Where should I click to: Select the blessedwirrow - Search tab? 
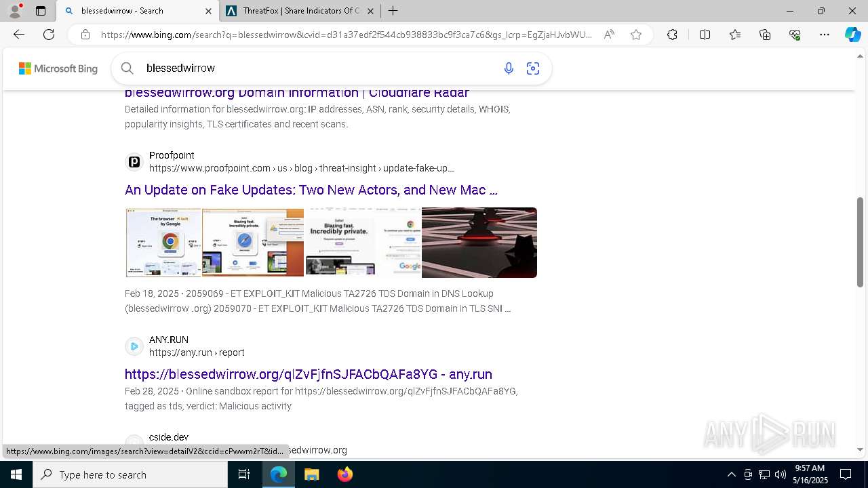tap(136, 11)
